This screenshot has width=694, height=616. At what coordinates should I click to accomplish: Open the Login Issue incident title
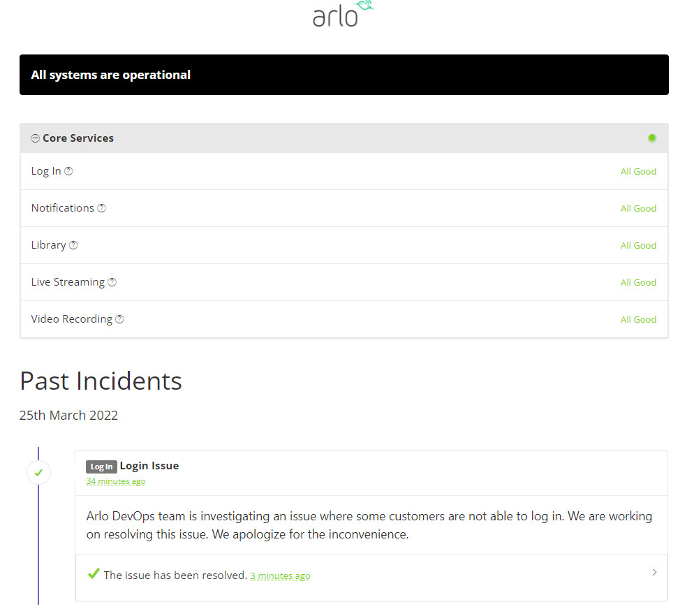(x=149, y=466)
